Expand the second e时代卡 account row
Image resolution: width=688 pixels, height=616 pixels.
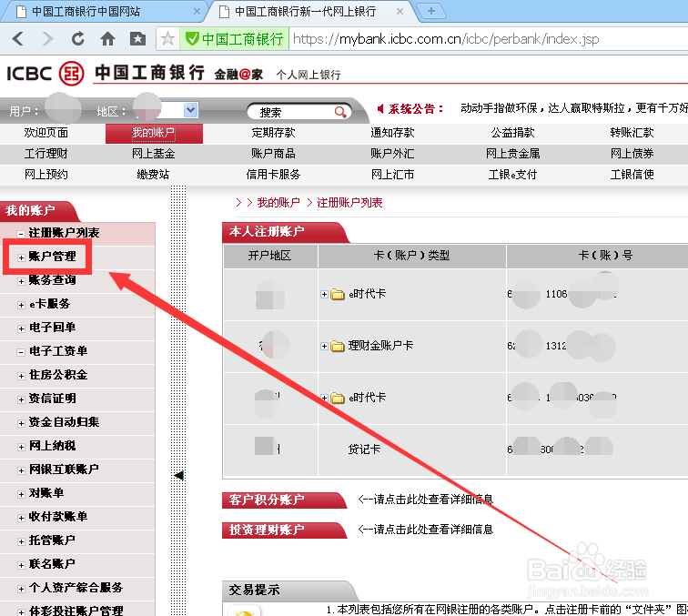coord(324,399)
